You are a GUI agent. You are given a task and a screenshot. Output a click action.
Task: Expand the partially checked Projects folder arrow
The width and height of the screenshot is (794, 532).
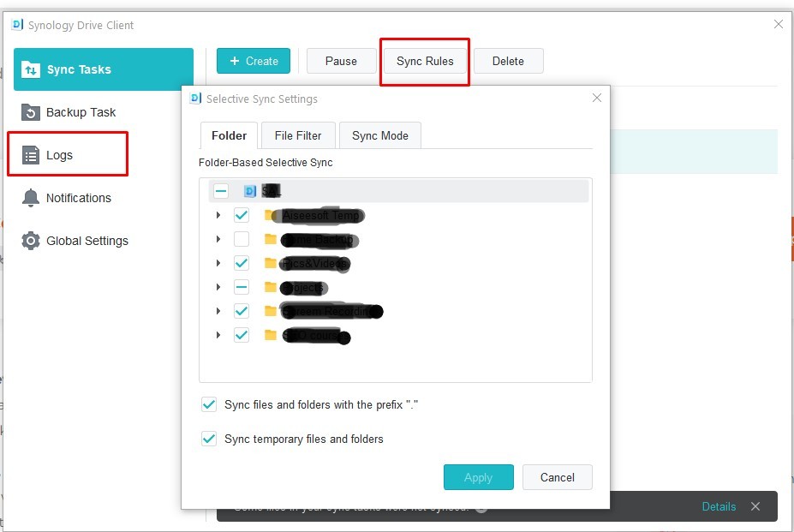pos(218,287)
